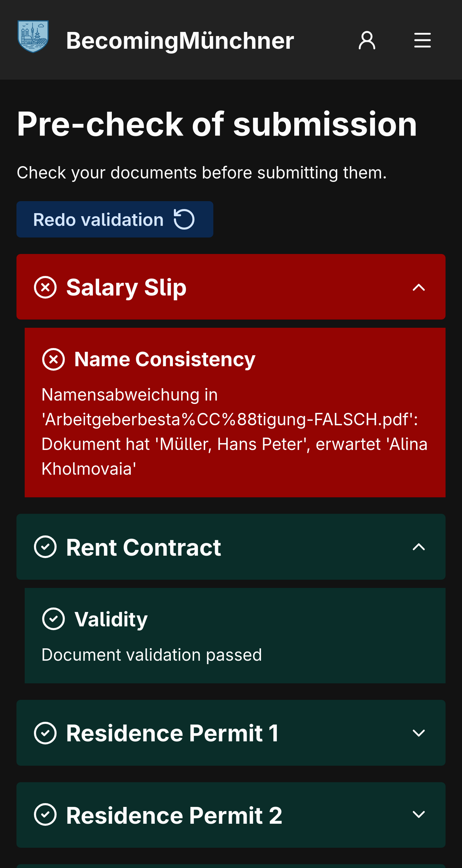Click the Redo validation button
The height and width of the screenshot is (868, 462).
[x=115, y=219]
